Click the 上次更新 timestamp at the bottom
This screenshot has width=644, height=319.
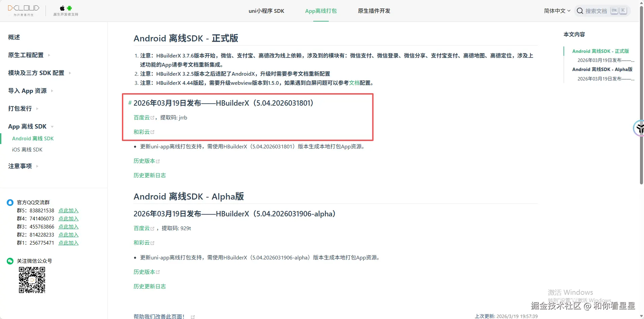(x=506, y=316)
